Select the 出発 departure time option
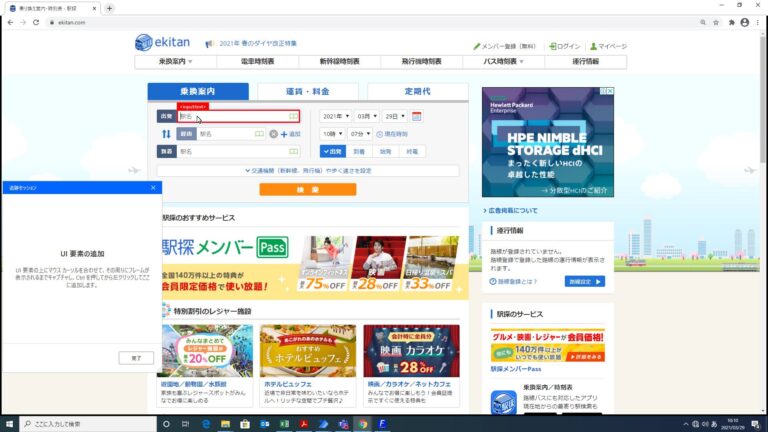Image resolution: width=768 pixels, height=432 pixels. [x=333, y=151]
